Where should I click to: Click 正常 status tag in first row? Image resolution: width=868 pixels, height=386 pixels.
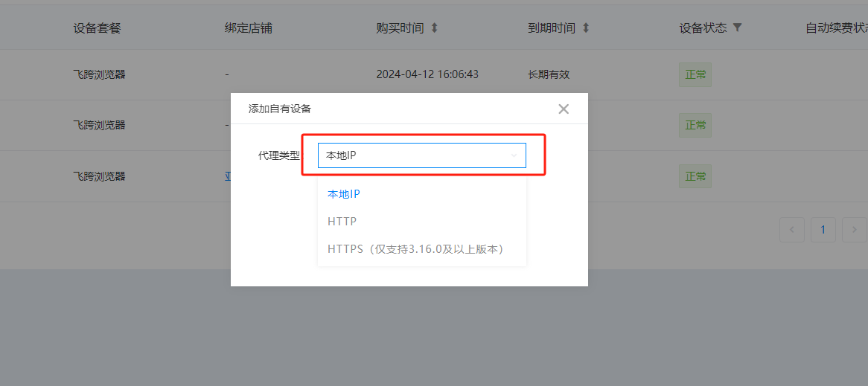(x=695, y=75)
